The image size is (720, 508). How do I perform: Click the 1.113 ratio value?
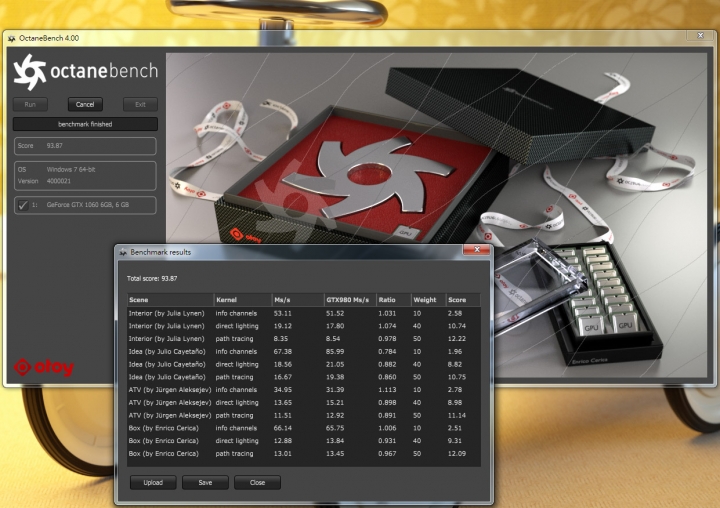pyautogui.click(x=387, y=389)
